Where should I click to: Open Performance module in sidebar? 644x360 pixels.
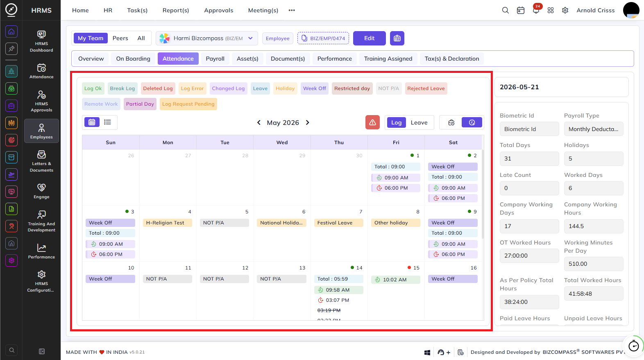click(41, 251)
